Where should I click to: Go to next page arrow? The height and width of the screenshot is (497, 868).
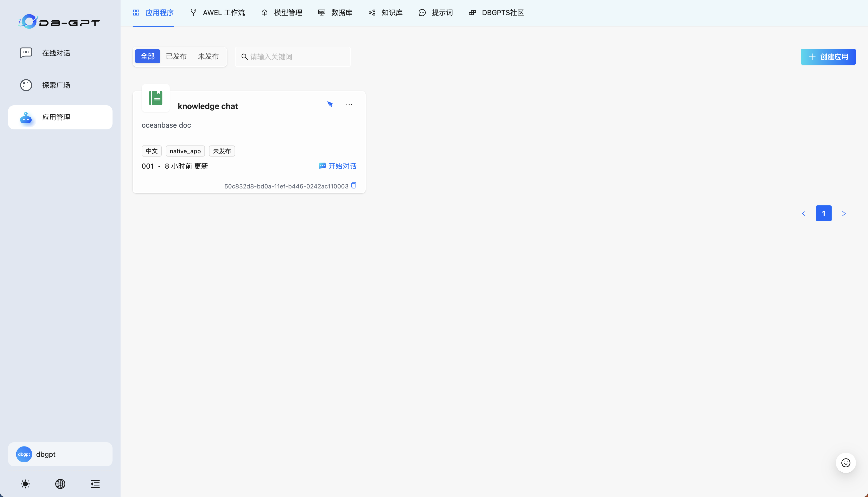(844, 214)
